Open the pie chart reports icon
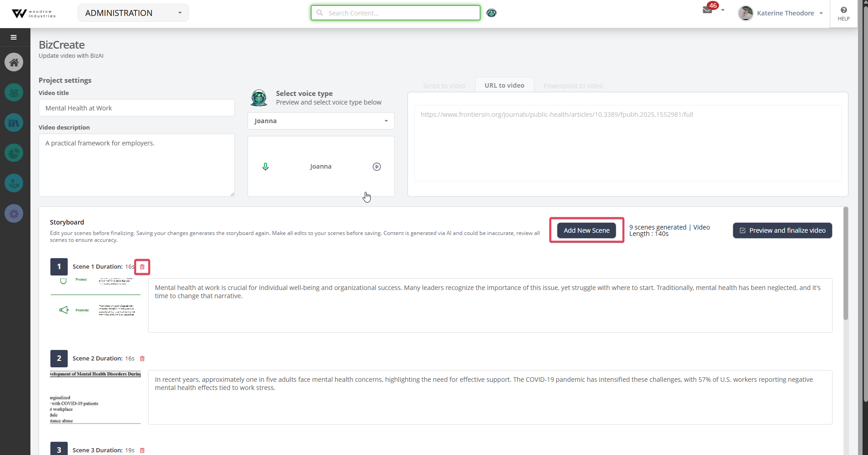 click(x=14, y=153)
